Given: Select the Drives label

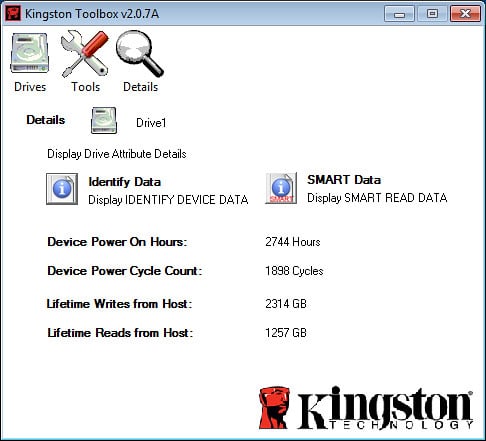Looking at the screenshot, I should [30, 87].
